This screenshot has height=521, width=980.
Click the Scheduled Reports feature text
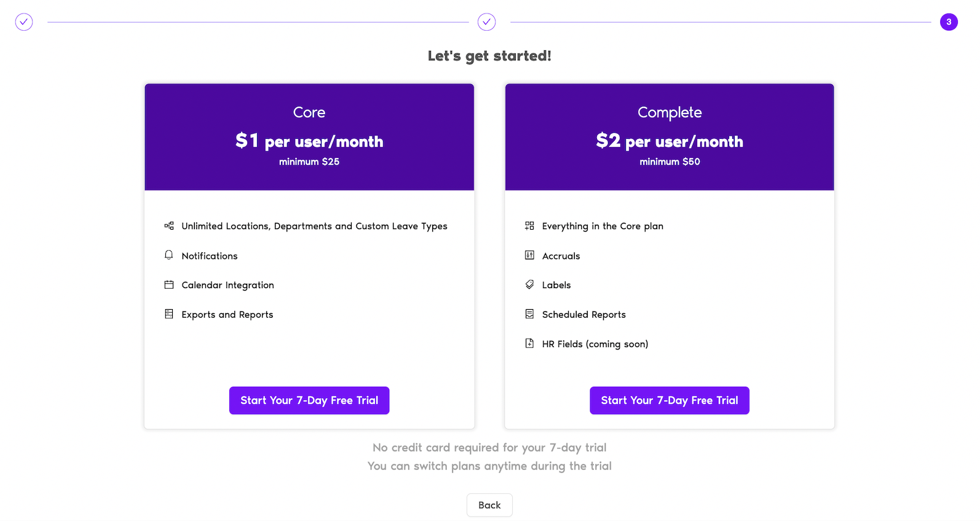coord(583,315)
